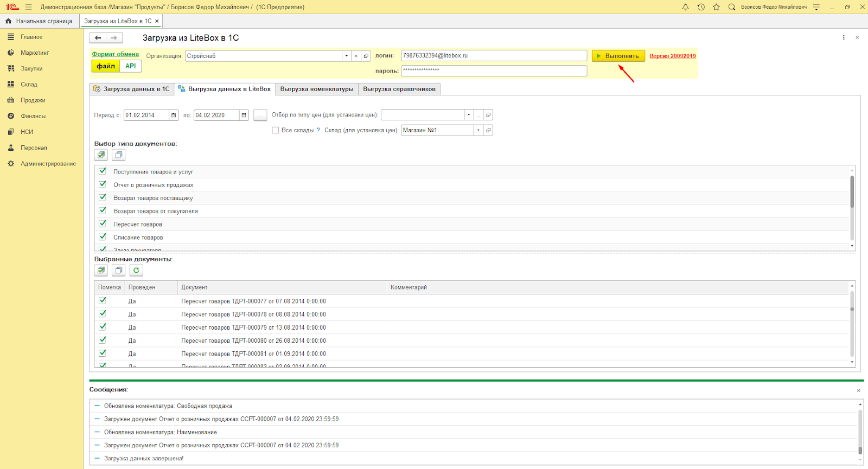Switch to Загрузка данных в 1С tab
The width and height of the screenshot is (868, 469).
point(132,89)
